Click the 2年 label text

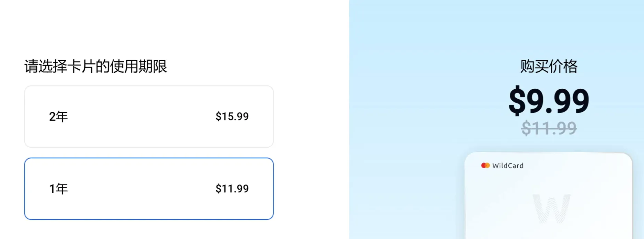tap(58, 117)
